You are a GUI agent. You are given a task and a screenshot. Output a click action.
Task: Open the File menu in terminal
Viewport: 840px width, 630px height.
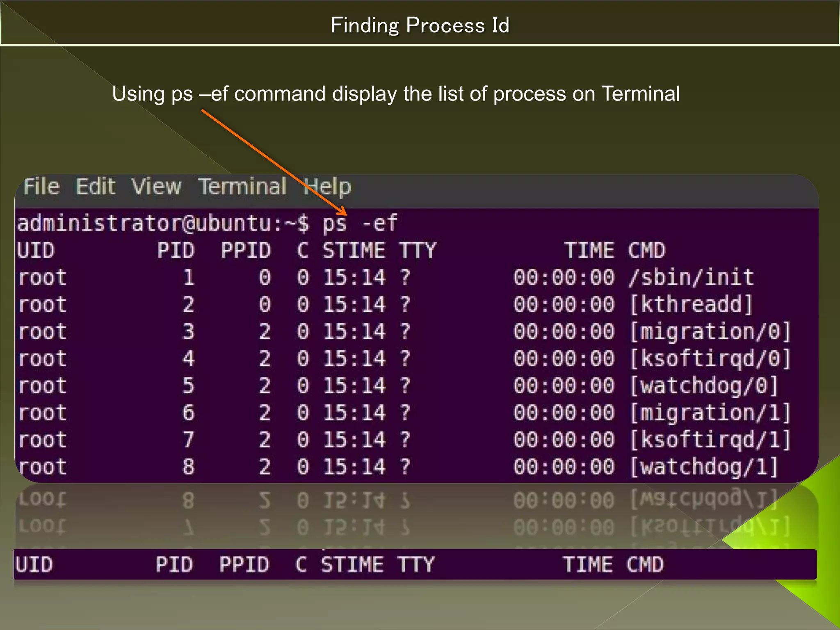(x=41, y=187)
